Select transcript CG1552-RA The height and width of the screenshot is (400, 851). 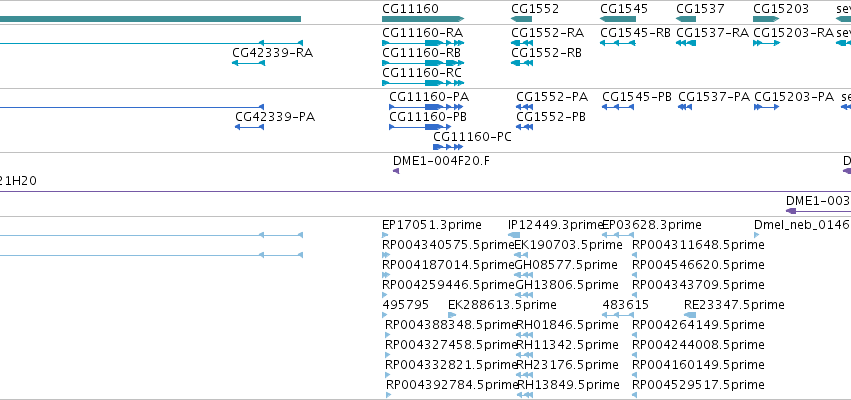click(x=548, y=33)
